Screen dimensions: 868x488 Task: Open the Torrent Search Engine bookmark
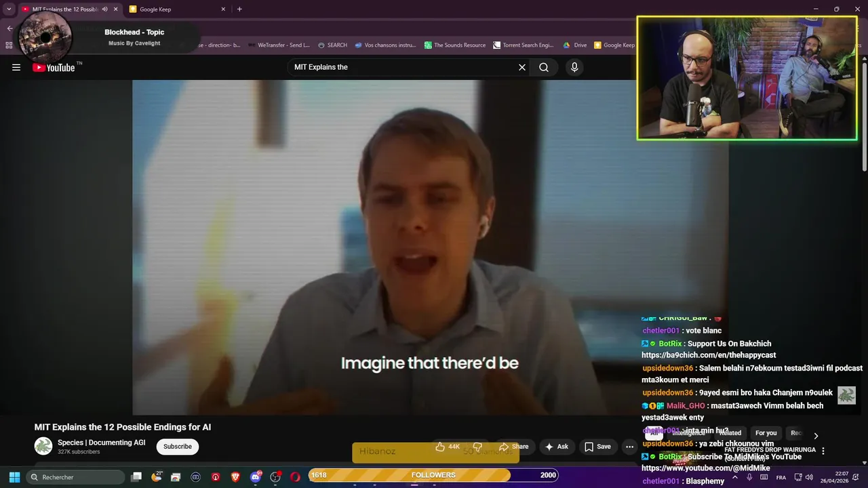(524, 45)
